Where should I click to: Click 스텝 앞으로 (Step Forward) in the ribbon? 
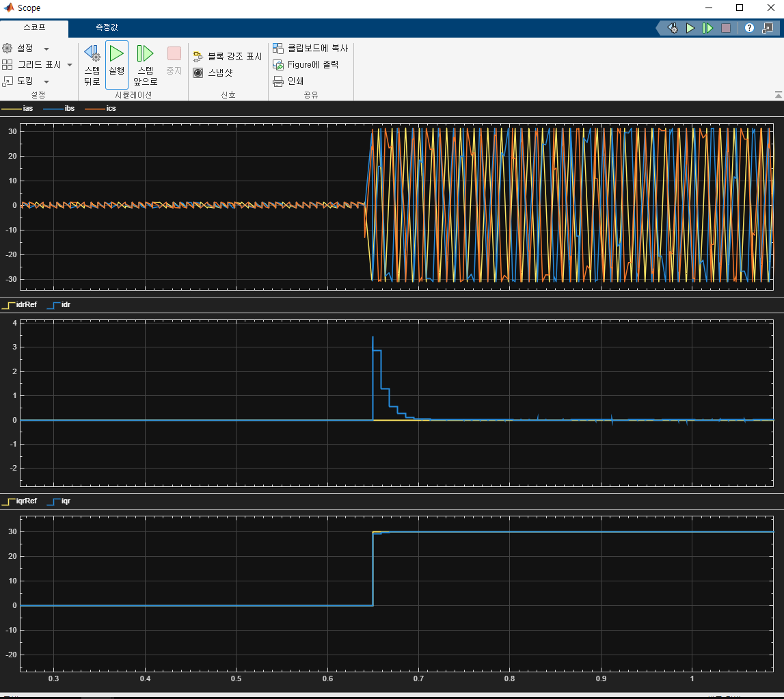pos(145,64)
